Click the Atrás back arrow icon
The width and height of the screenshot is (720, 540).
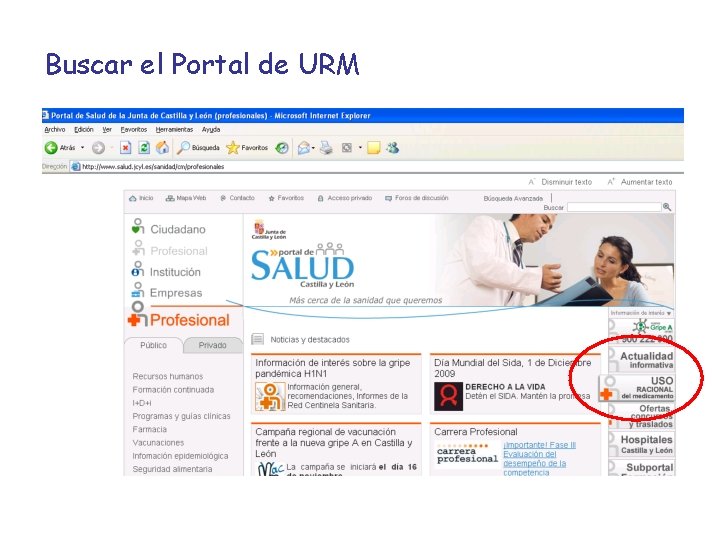pos(51,147)
